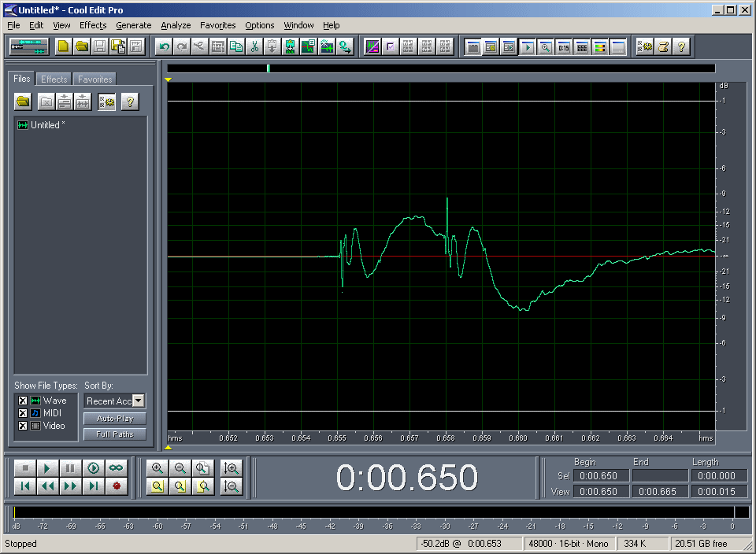
Task: Click the Play Looped infinity icon
Action: pos(116,467)
